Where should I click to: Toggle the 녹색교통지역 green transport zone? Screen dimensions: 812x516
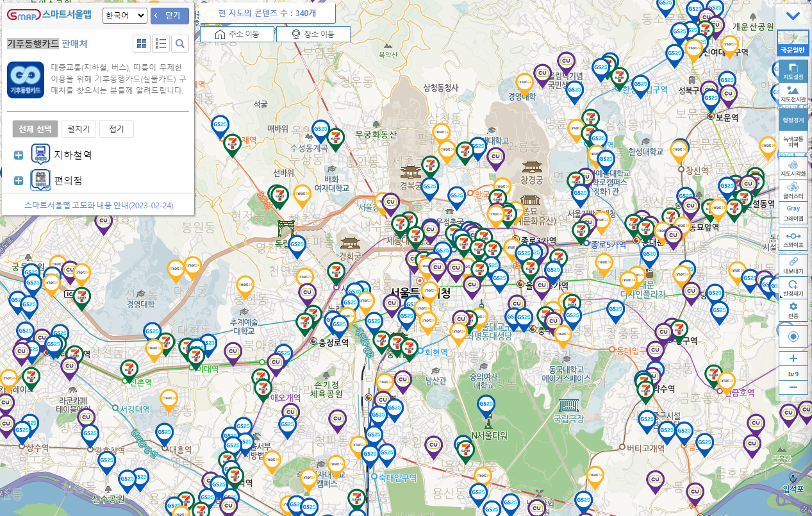tap(793, 142)
